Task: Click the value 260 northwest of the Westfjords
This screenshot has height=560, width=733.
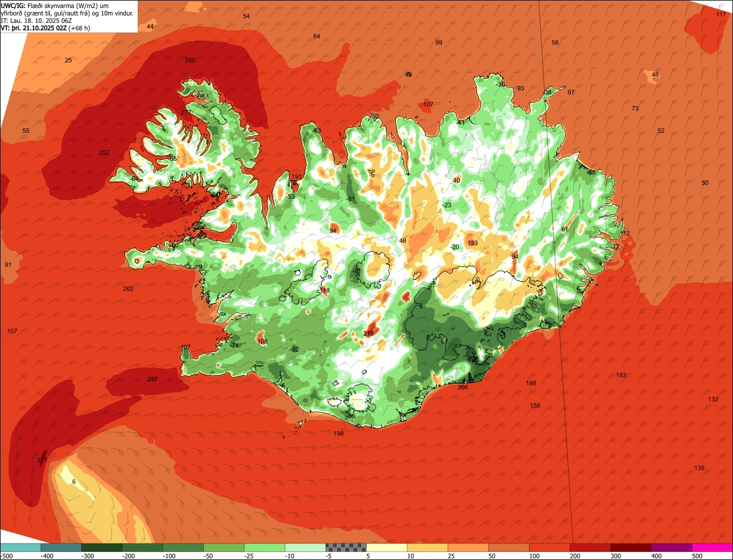Action: [190, 60]
